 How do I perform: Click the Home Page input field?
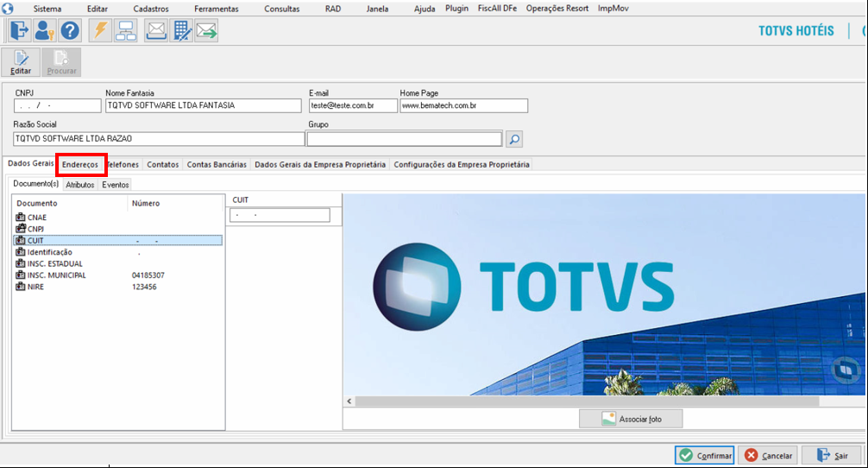click(464, 105)
